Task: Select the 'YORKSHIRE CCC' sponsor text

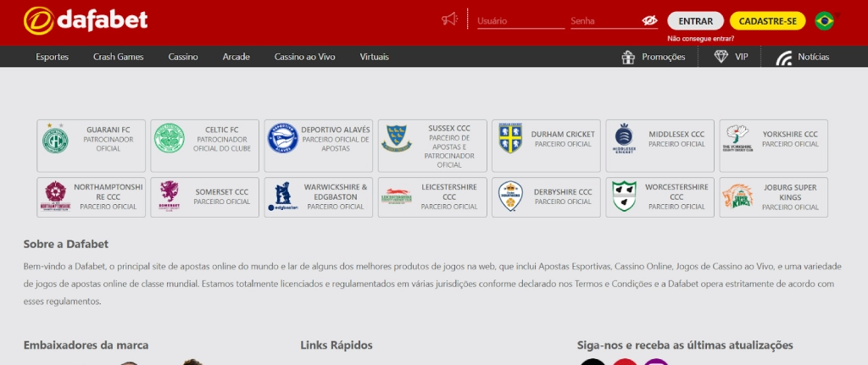Action: (790, 134)
